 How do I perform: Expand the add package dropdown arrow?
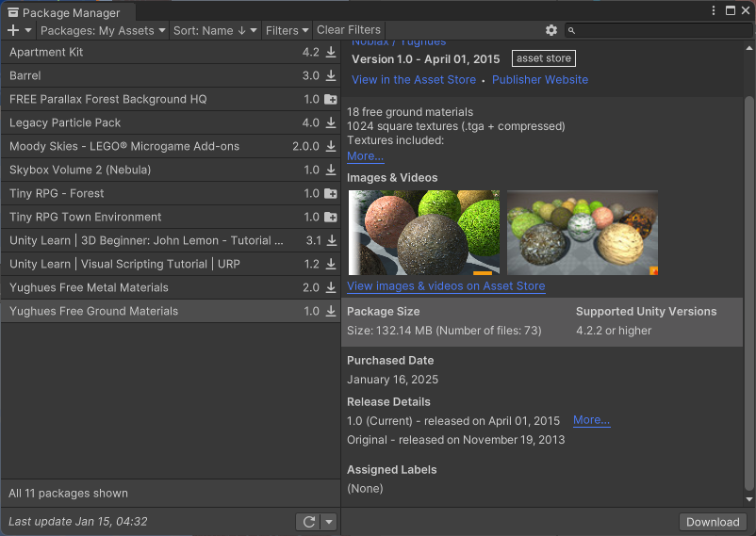point(28,30)
